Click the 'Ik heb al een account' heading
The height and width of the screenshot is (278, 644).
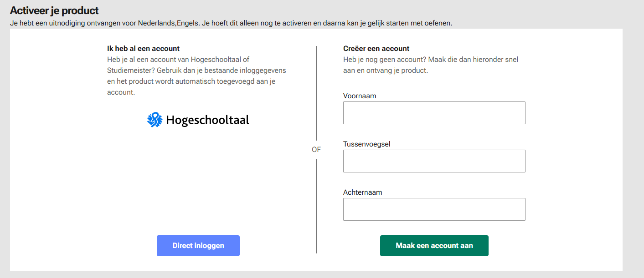[143, 49]
